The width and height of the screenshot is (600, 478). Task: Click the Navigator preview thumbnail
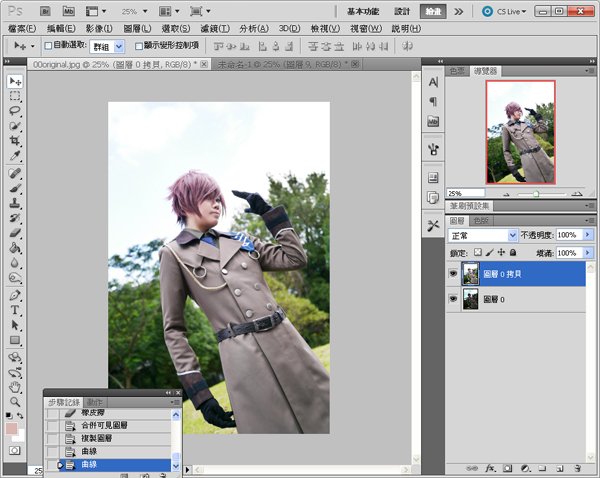[520, 132]
